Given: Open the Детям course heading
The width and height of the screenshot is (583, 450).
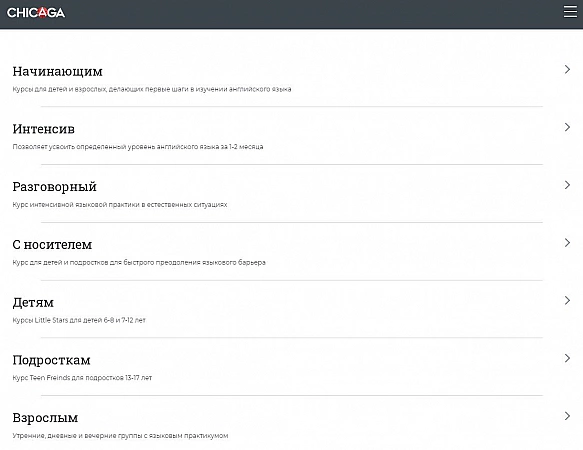Looking at the screenshot, I should click(33, 303).
